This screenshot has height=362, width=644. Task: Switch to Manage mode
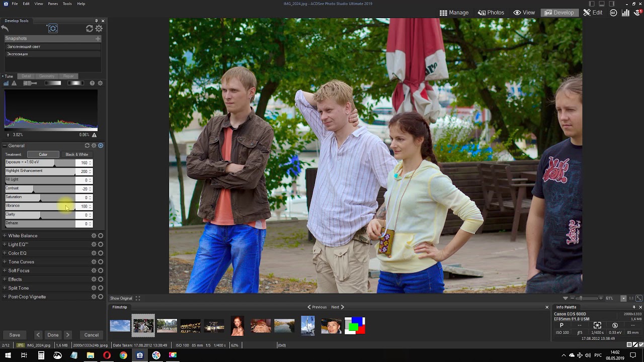click(454, 13)
